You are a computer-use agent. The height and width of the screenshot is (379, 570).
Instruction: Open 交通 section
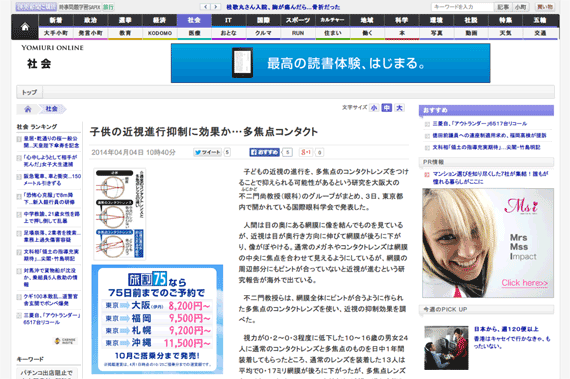tap(540, 33)
